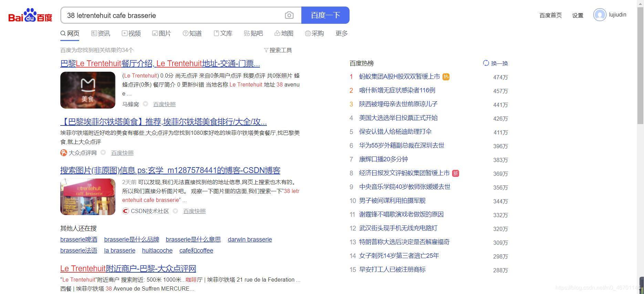Click the CSDN red logo icon
The width and height of the screenshot is (644, 294).
tap(126, 211)
